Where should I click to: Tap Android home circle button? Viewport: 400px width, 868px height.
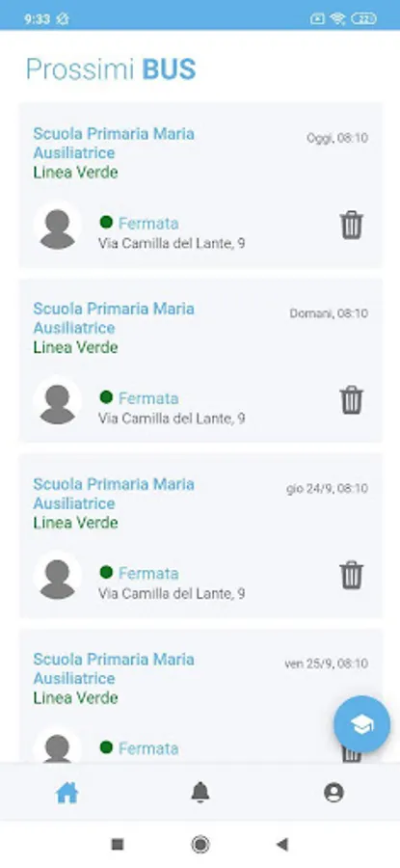(200, 844)
